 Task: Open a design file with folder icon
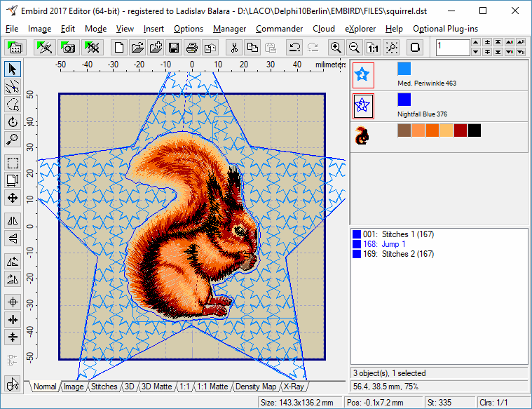(137, 48)
